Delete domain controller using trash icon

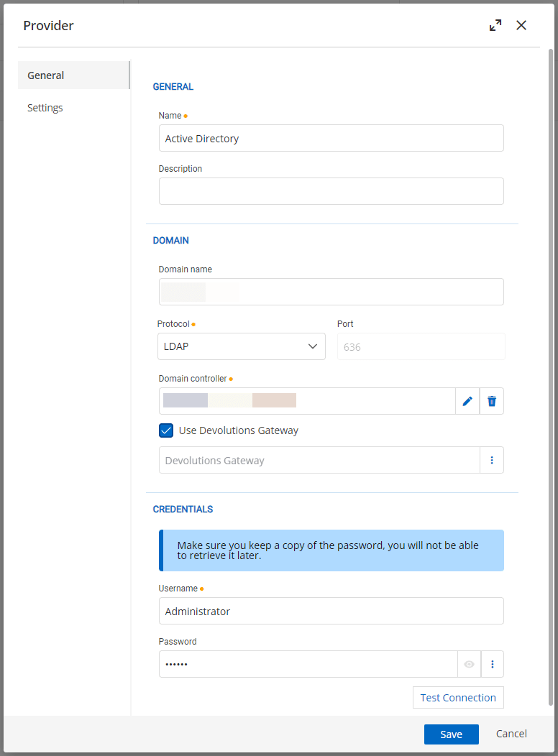click(x=492, y=401)
